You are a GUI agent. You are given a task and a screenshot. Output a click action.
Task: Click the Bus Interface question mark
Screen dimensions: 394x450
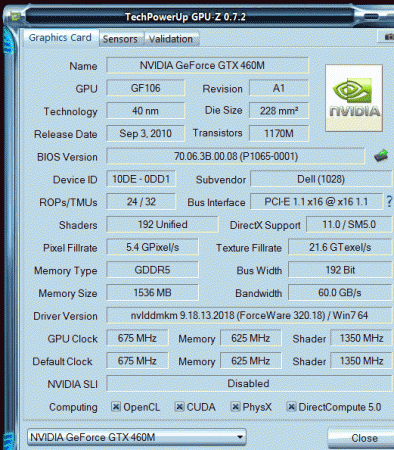click(389, 202)
